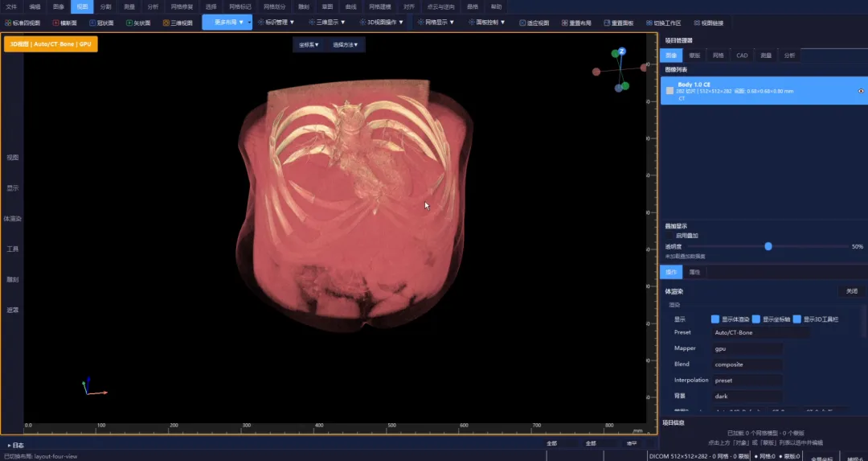868x461 pixels.
Task: Open 选择方法 dropdown in viewport
Action: tap(346, 45)
